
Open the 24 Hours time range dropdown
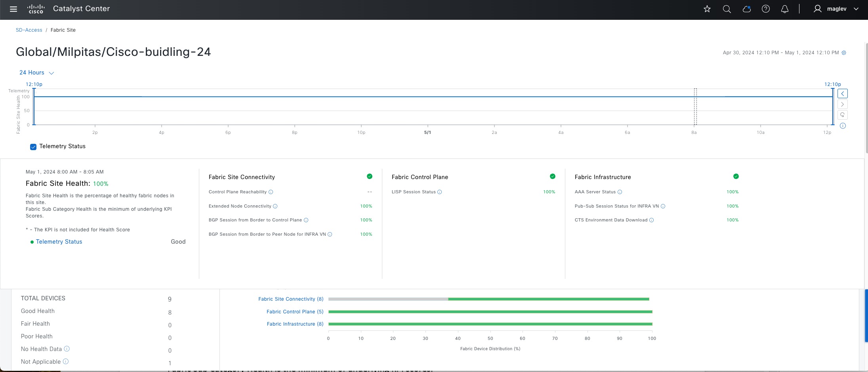coord(36,72)
